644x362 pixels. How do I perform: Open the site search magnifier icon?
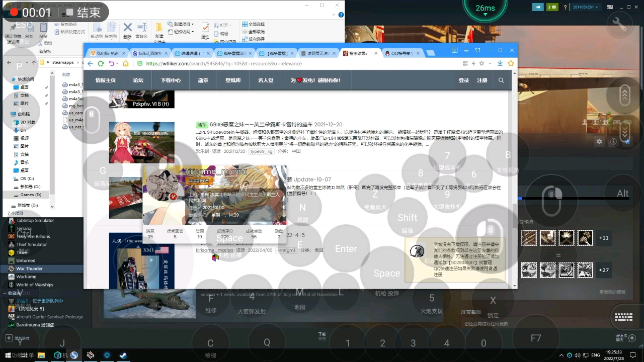point(501,80)
